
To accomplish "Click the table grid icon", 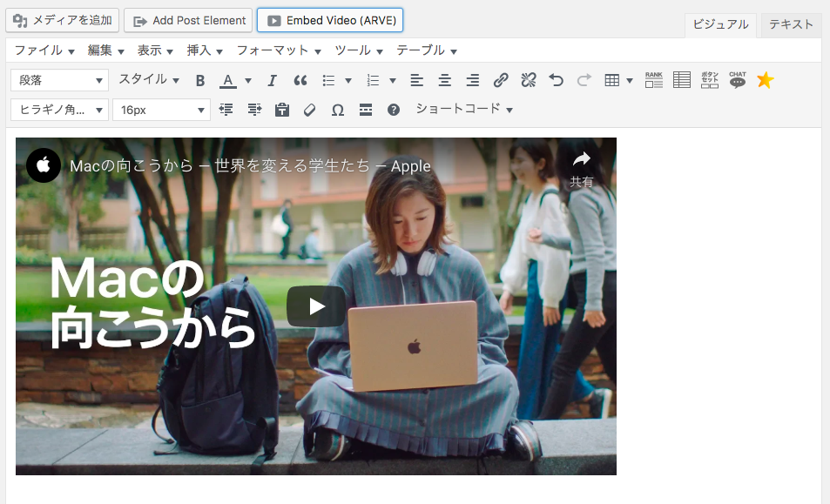I will click(612, 80).
